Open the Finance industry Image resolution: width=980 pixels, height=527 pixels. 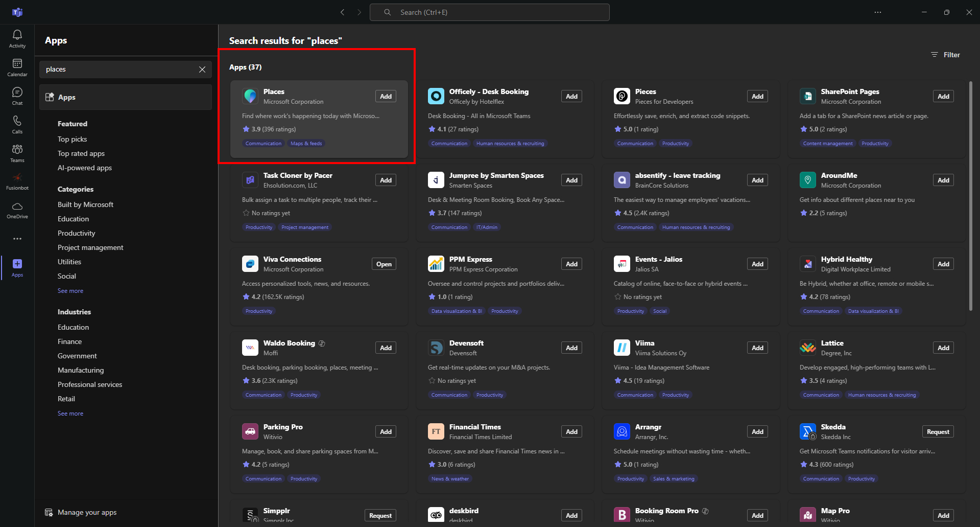pos(70,341)
